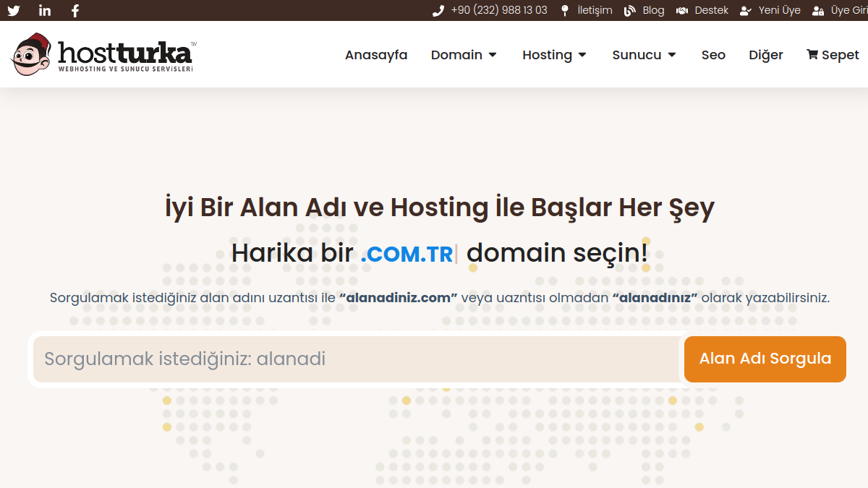The height and width of the screenshot is (488, 868).
Task: Visit the Blog link
Action: pos(653,11)
